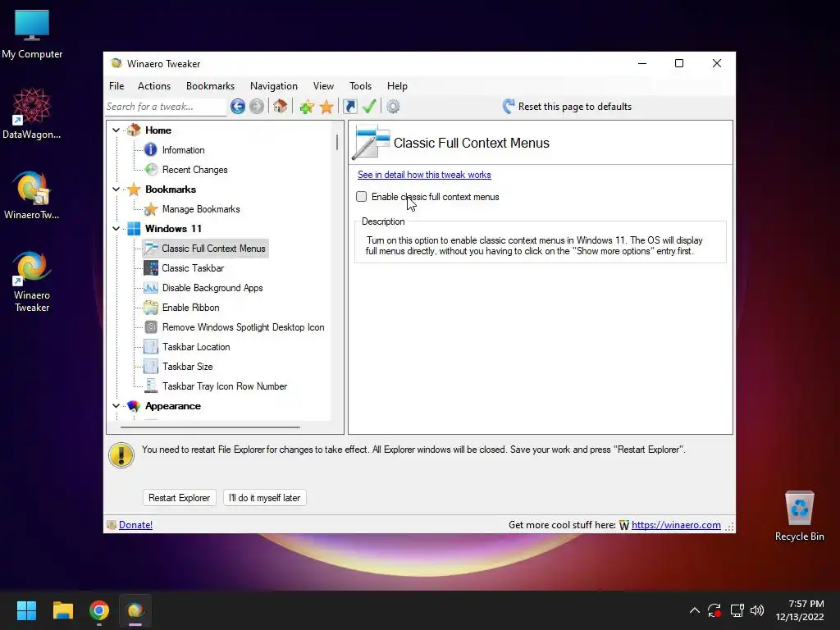The image size is (840, 630).
Task: Open the Actions menu
Action: (153, 85)
